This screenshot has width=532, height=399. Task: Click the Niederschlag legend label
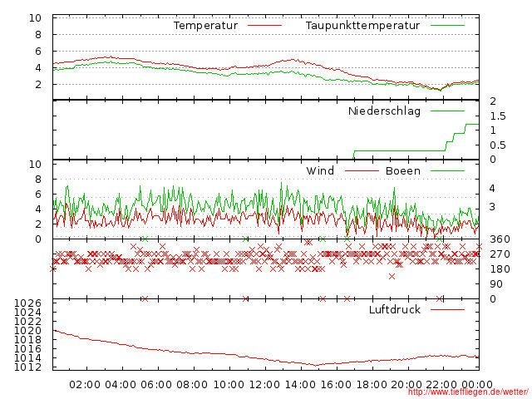point(384,111)
